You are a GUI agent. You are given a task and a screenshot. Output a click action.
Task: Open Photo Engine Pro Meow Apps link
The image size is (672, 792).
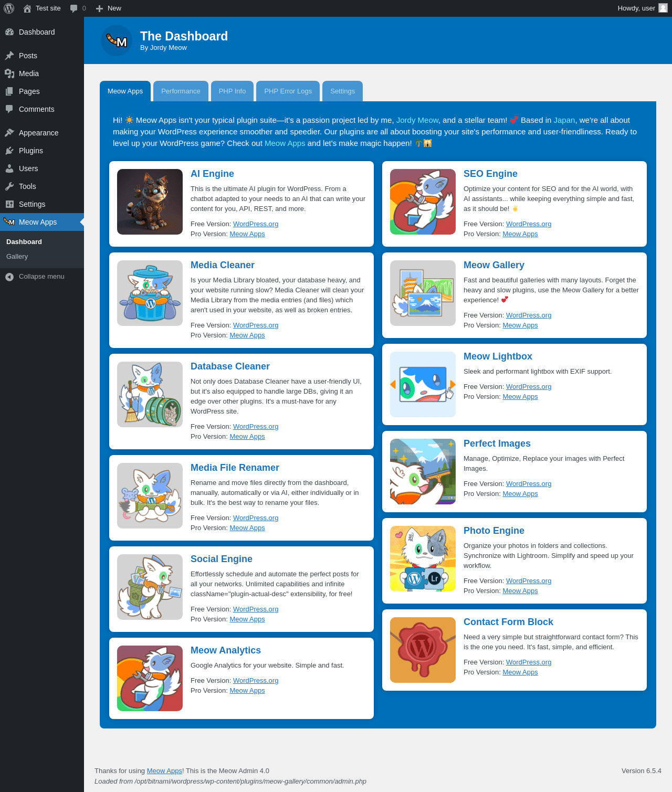(x=520, y=591)
